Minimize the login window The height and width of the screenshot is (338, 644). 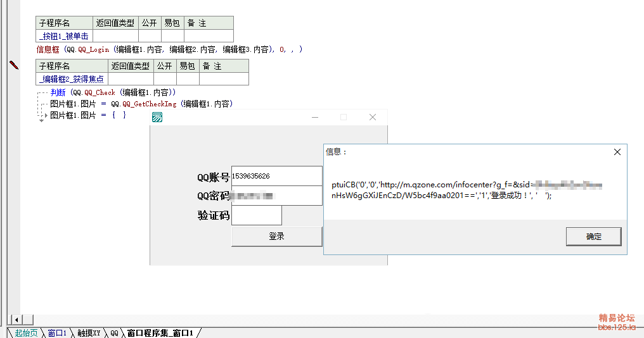[x=315, y=117]
